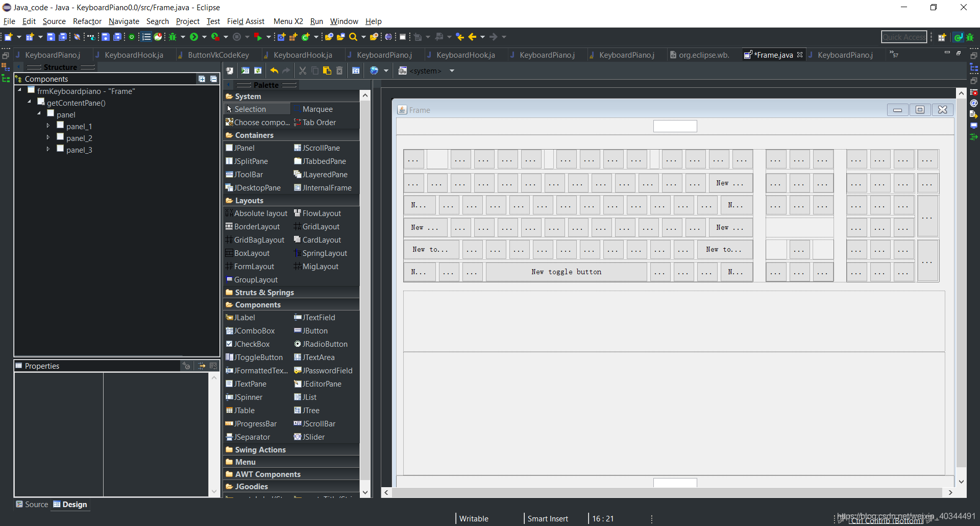980x526 pixels.
Task: Open the <system> look-and-feel dropdown
Action: [x=452, y=71]
